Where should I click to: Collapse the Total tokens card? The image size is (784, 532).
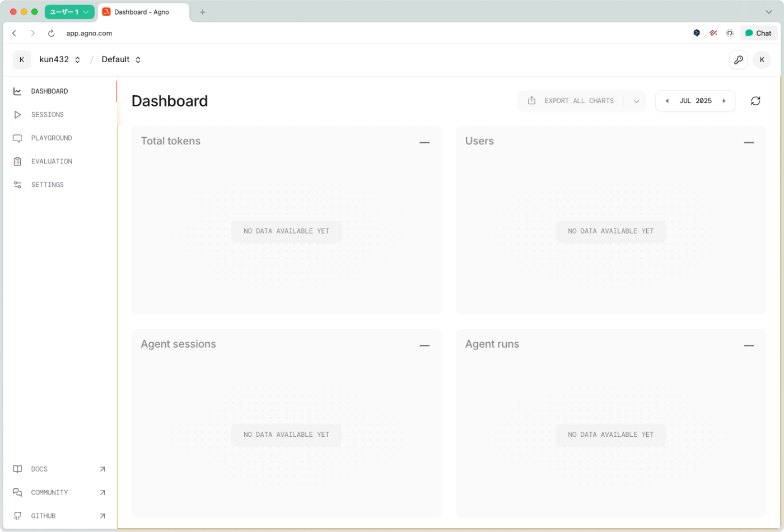click(424, 142)
